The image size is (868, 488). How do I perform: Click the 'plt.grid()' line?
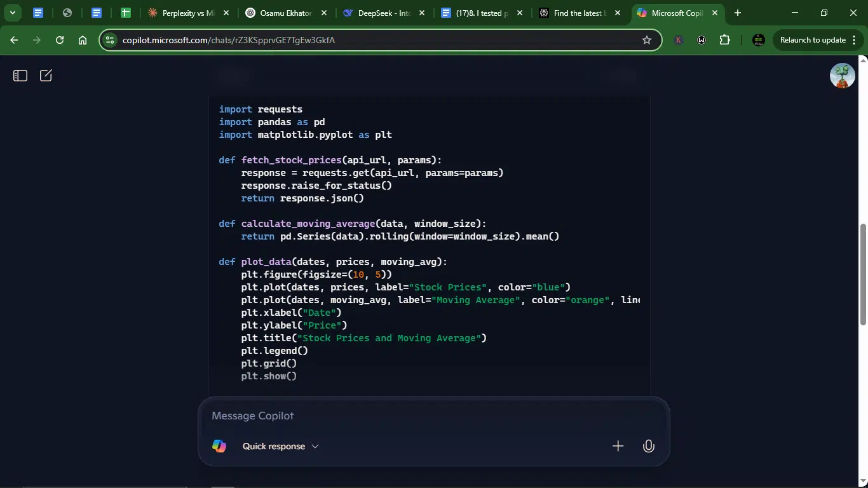click(269, 363)
